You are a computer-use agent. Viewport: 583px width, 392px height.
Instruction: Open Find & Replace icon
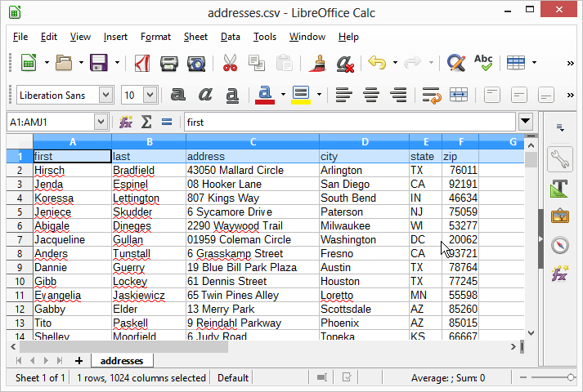455,63
